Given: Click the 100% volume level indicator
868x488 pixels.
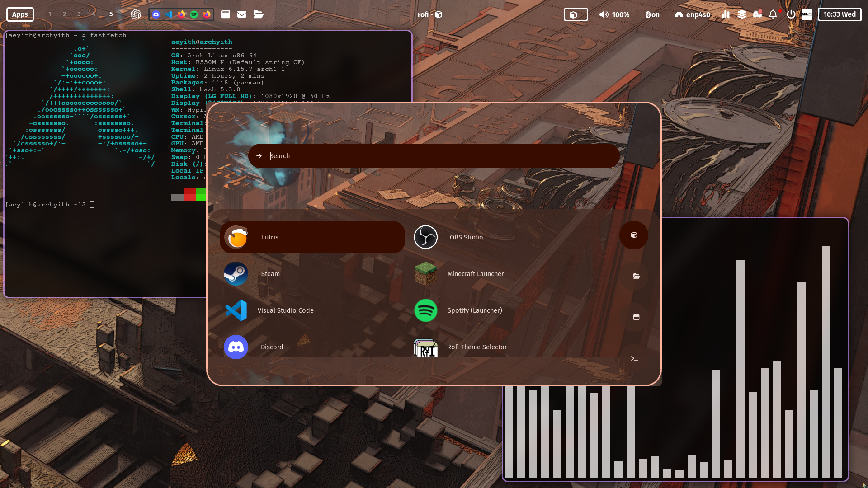Looking at the screenshot, I should [x=620, y=14].
